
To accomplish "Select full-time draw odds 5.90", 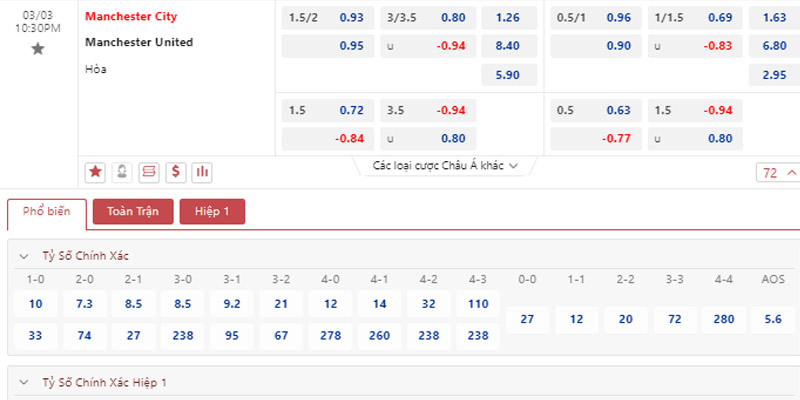I will (509, 75).
